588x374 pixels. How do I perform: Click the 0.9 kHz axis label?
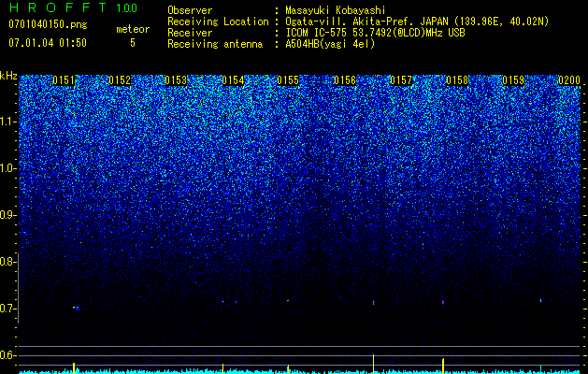[7, 215]
